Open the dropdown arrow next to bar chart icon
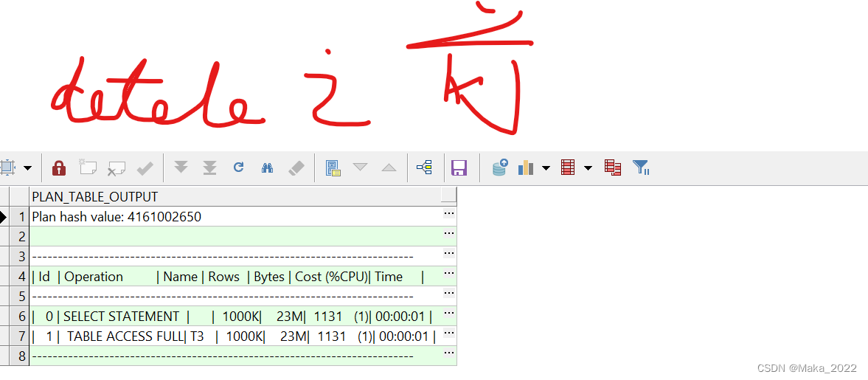Screen dimensions: 868x380 546,167
